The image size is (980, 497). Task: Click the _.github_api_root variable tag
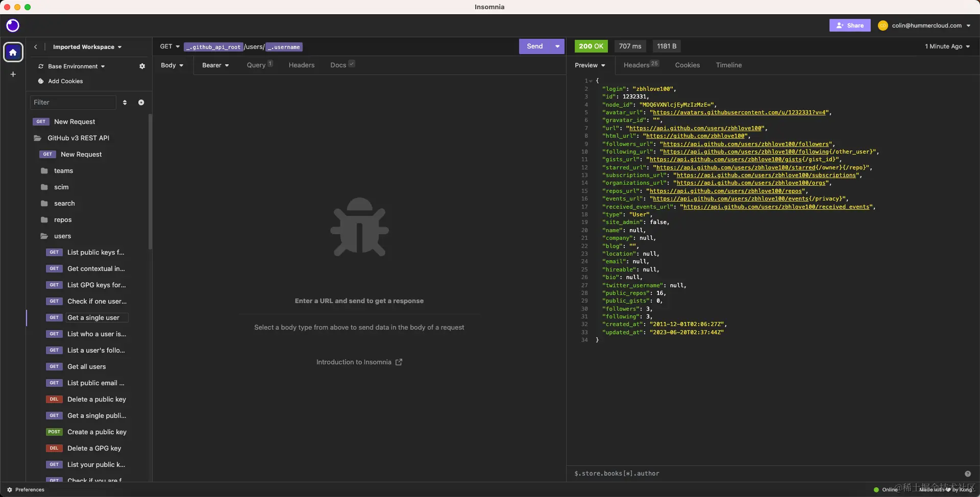point(213,47)
